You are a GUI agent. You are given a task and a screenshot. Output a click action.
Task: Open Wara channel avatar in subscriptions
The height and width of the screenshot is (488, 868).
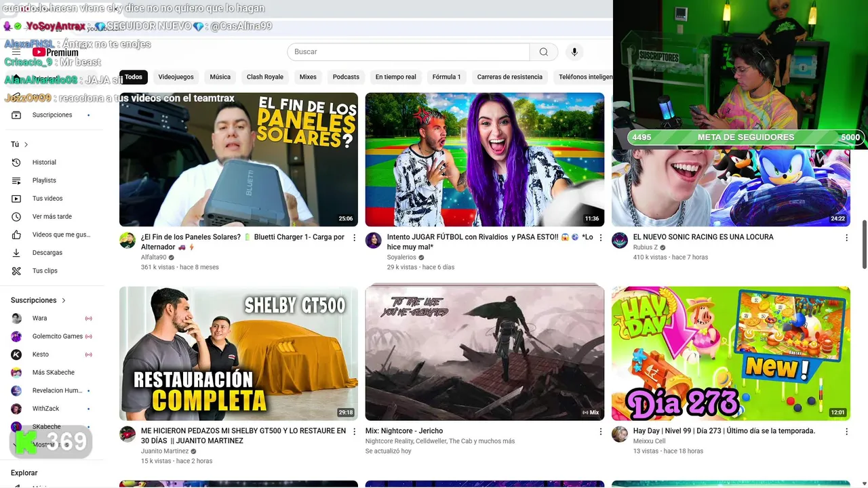point(16,319)
